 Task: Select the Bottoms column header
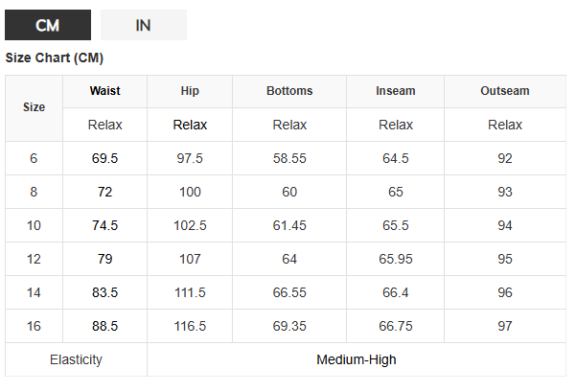click(289, 91)
